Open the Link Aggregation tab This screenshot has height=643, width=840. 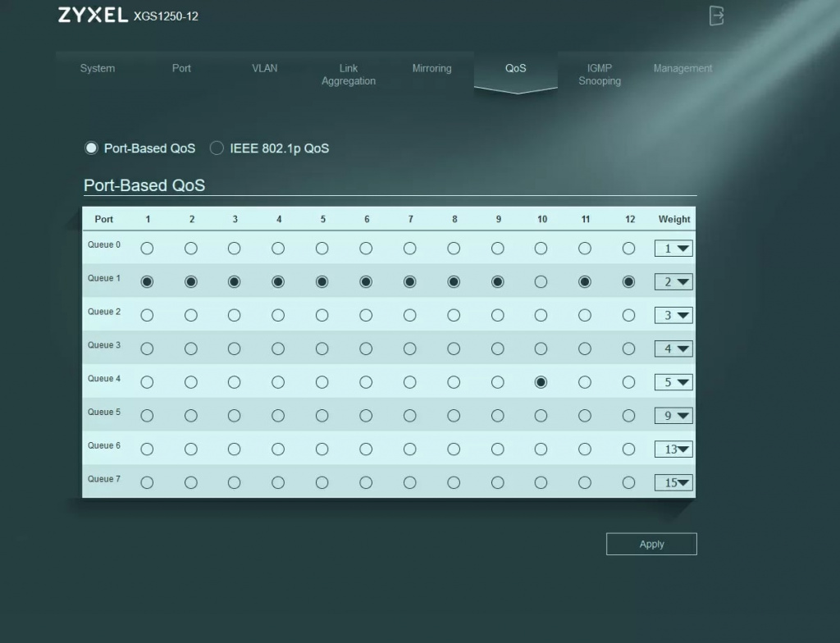[349, 75]
